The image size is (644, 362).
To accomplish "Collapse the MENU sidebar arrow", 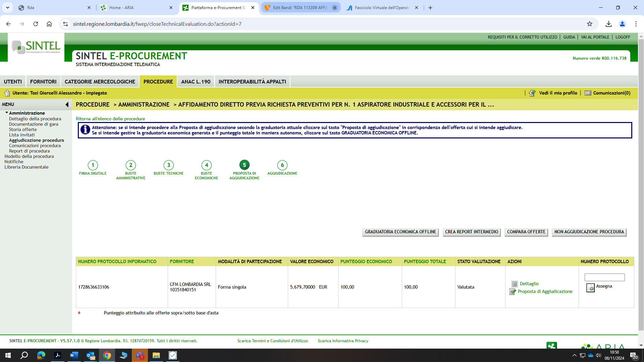I will (67, 105).
